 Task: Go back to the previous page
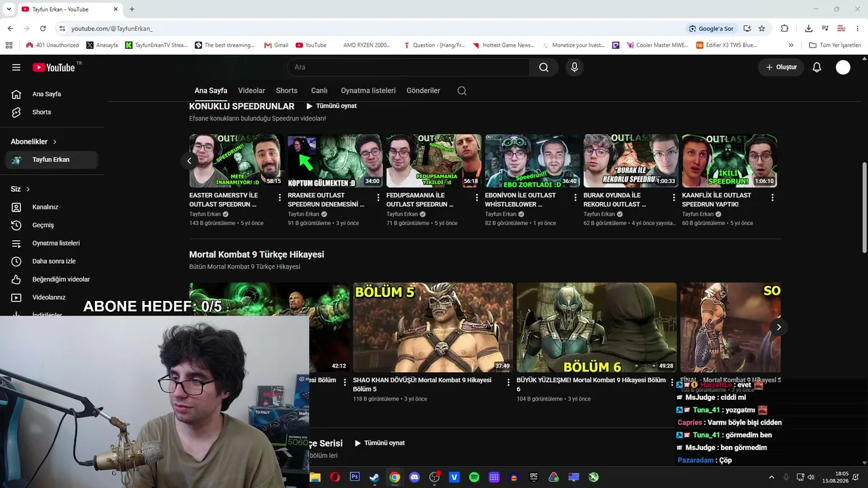coord(10,28)
